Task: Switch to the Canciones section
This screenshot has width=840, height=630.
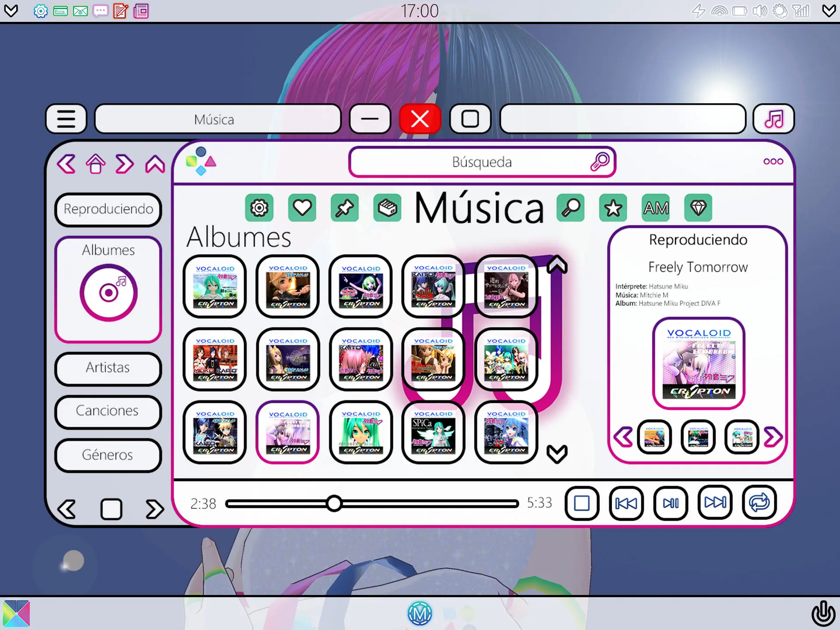Action: coord(108,411)
